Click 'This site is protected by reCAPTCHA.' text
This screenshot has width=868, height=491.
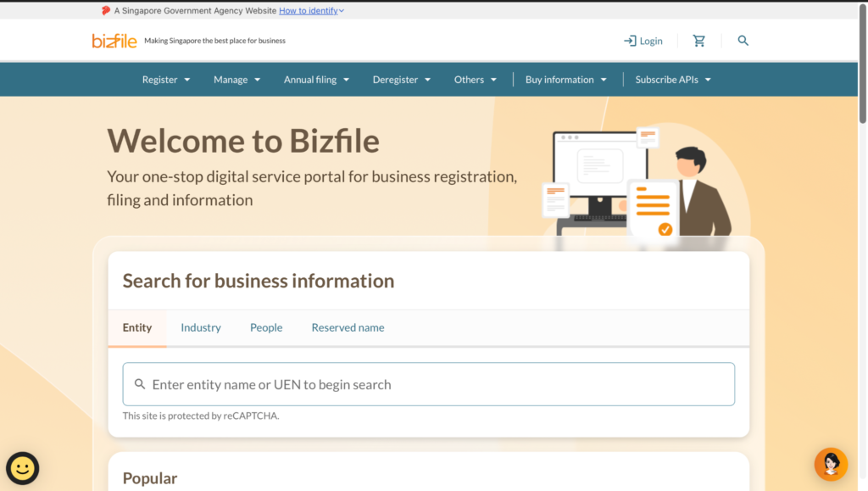click(x=201, y=416)
